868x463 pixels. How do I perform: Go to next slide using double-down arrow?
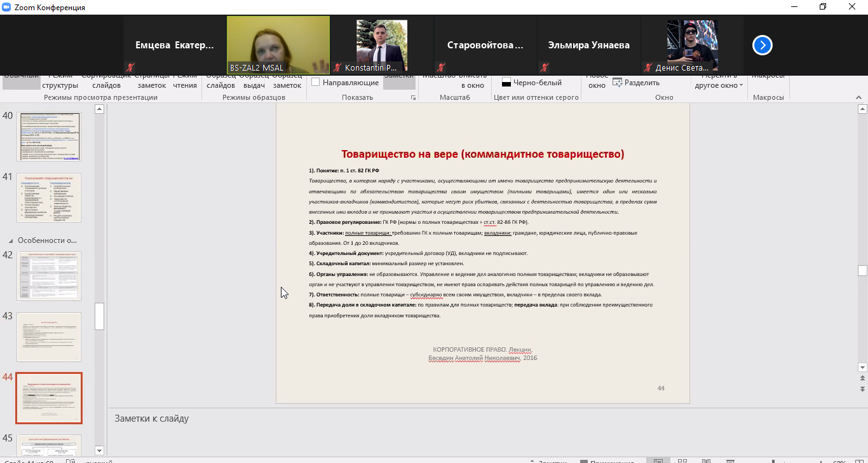tap(862, 389)
